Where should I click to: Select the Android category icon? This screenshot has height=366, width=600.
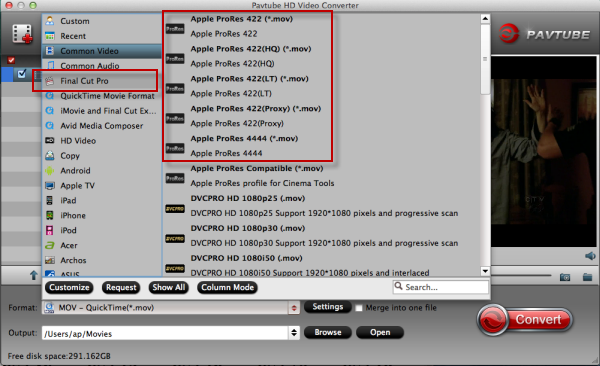point(50,170)
